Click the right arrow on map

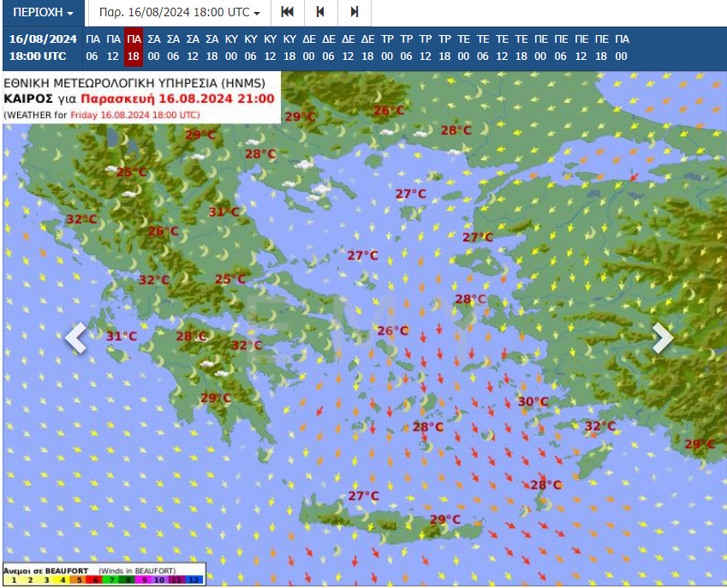tap(663, 338)
